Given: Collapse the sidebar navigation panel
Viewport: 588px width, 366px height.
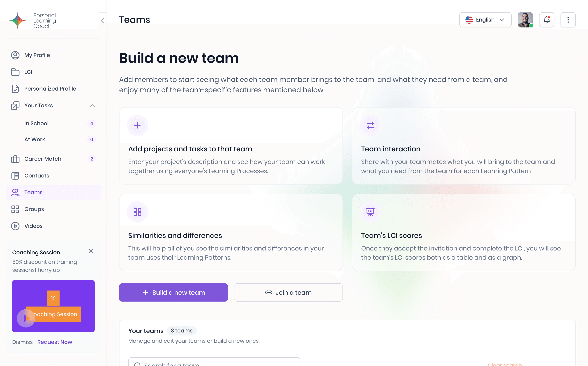Looking at the screenshot, I should pyautogui.click(x=102, y=20).
